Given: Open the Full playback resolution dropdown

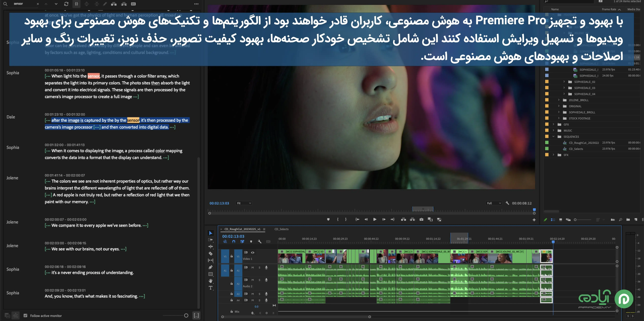Looking at the screenshot, I should point(494,203).
